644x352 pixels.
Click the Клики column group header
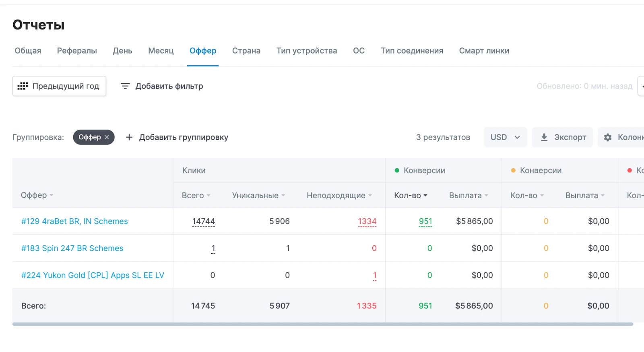tap(194, 170)
